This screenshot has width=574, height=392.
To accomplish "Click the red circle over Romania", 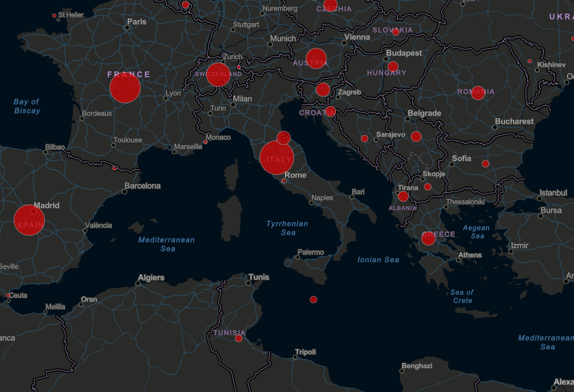I will 478,93.
